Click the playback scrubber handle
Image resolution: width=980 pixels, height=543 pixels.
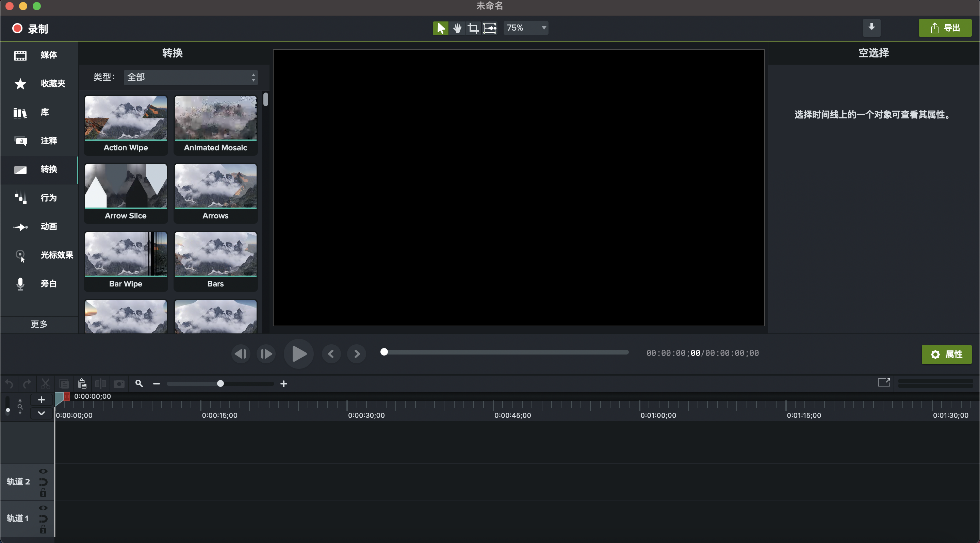coord(384,352)
